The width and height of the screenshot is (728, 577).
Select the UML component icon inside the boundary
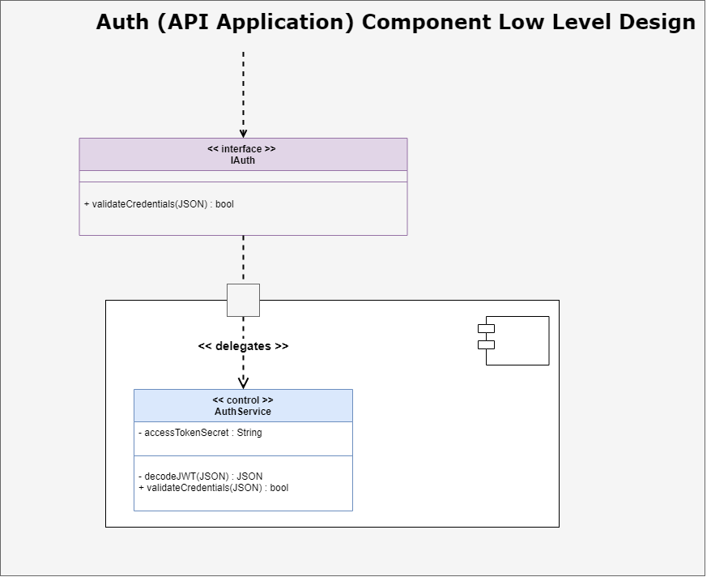(x=518, y=340)
